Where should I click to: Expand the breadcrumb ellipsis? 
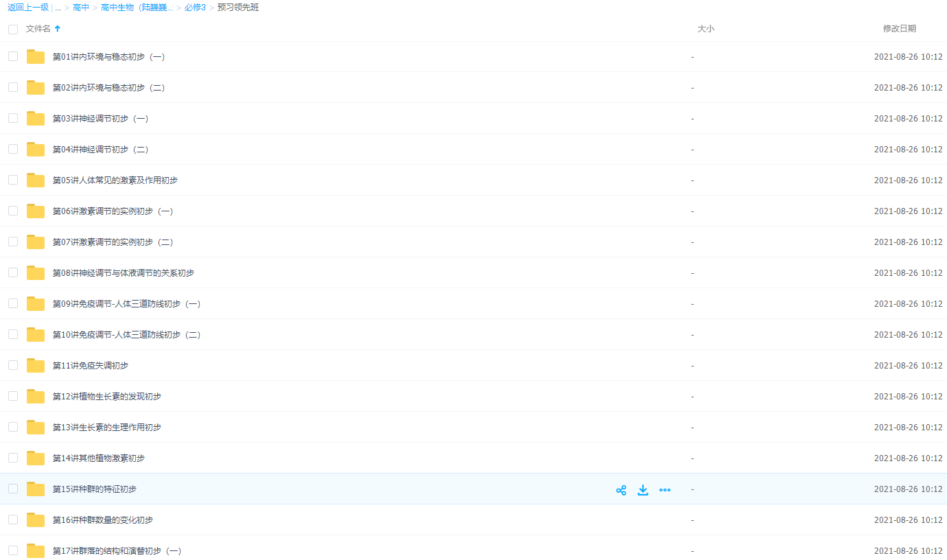click(58, 8)
